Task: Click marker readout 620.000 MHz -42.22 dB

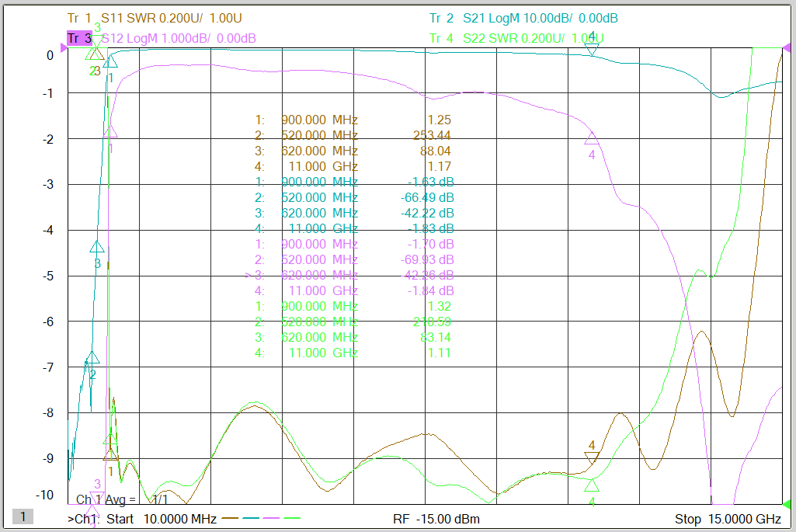Action: pos(354,214)
